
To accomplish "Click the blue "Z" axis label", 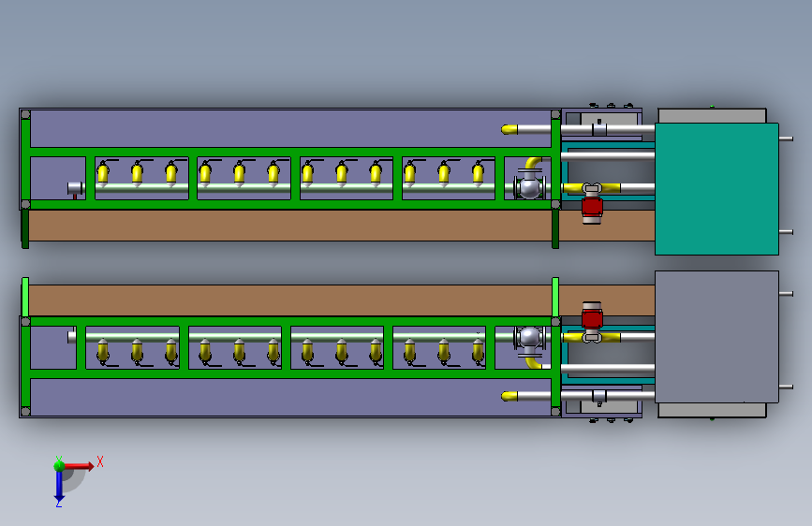I will [x=59, y=503].
